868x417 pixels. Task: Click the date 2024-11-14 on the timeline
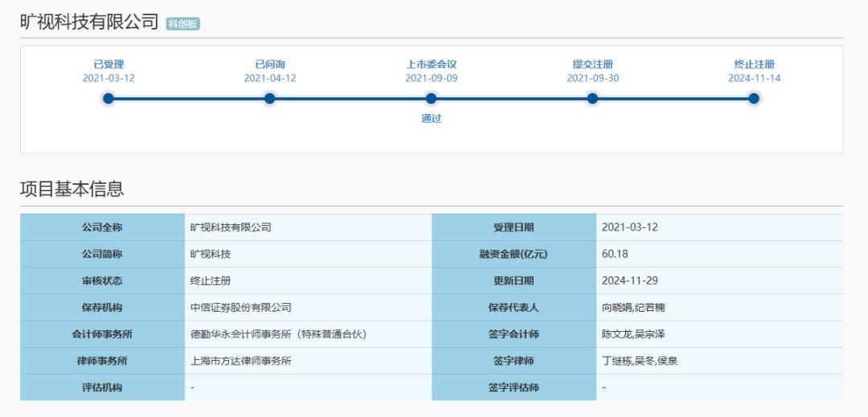coord(754,79)
